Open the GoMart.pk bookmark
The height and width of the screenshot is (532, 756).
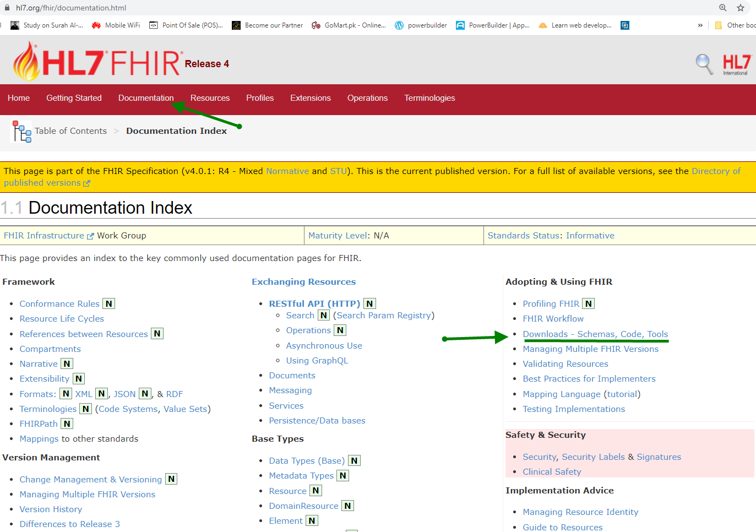(x=349, y=25)
